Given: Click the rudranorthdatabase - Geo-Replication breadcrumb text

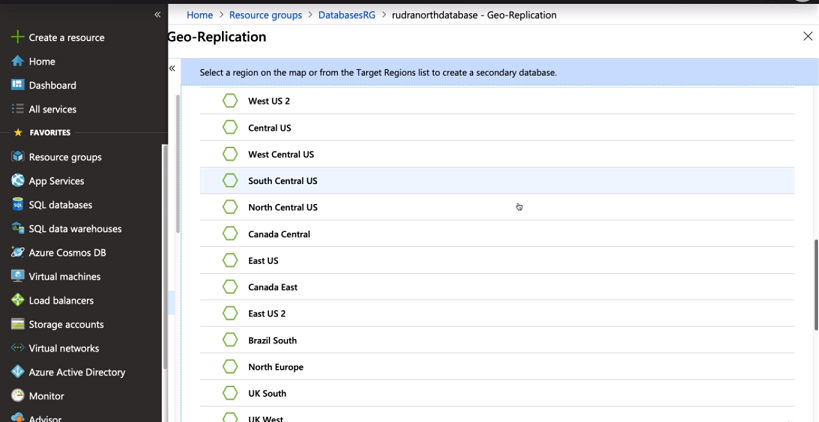Looking at the screenshot, I should [x=474, y=15].
